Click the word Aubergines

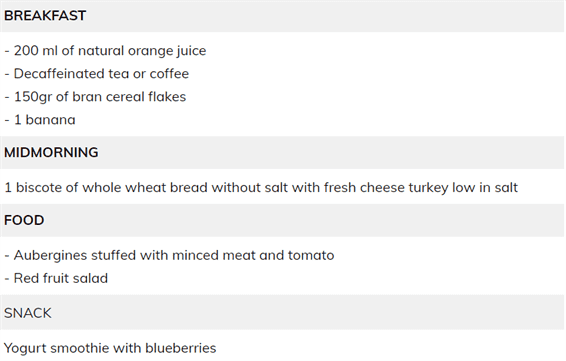point(50,256)
